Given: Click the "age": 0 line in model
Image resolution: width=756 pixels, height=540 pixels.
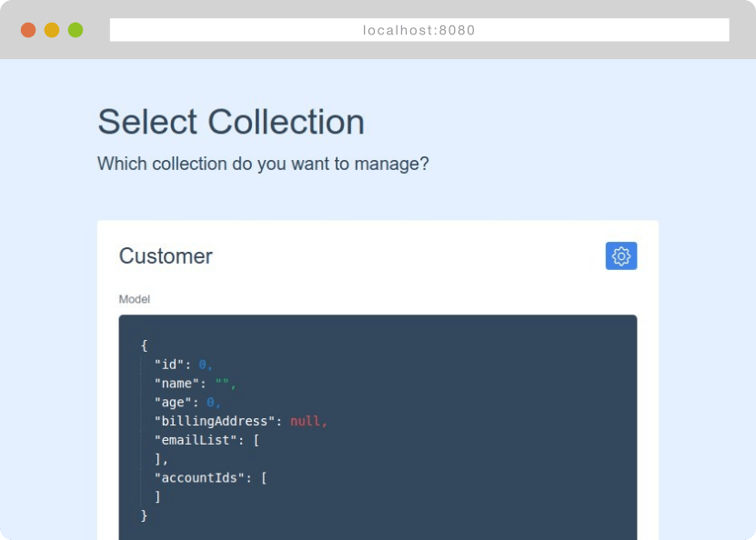Looking at the screenshot, I should point(187,402).
